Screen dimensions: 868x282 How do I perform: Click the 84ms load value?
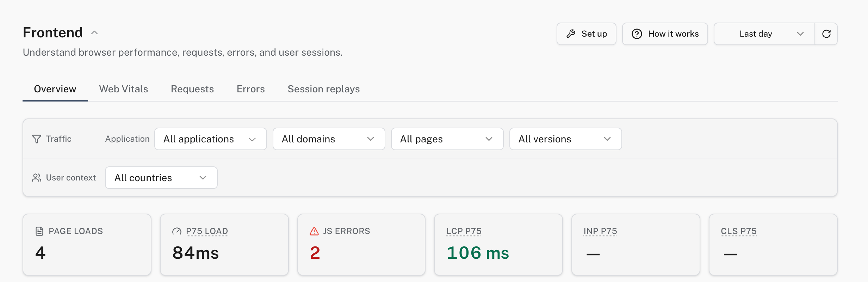tap(196, 253)
